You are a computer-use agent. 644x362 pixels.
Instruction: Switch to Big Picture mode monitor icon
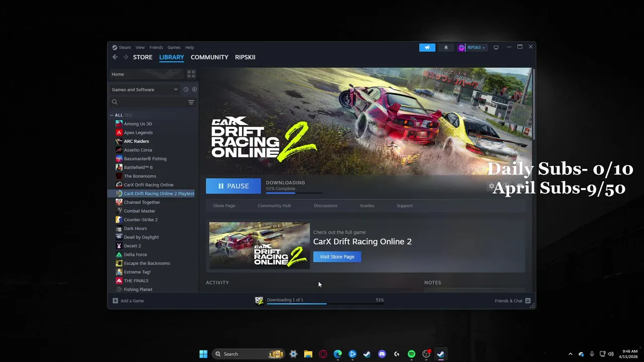(496, 47)
